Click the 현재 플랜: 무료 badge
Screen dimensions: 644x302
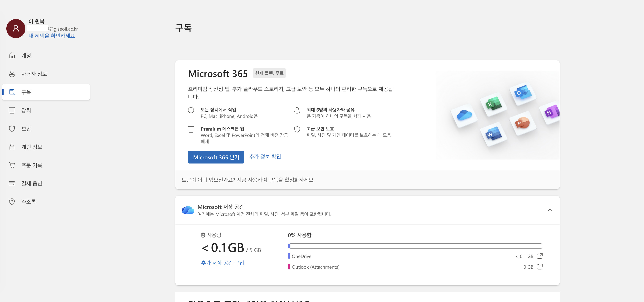click(x=269, y=73)
